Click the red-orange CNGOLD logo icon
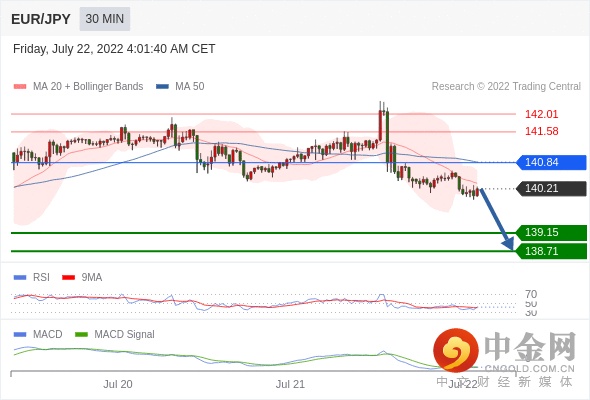Screen dimensions: 590x400 [x=456, y=350]
